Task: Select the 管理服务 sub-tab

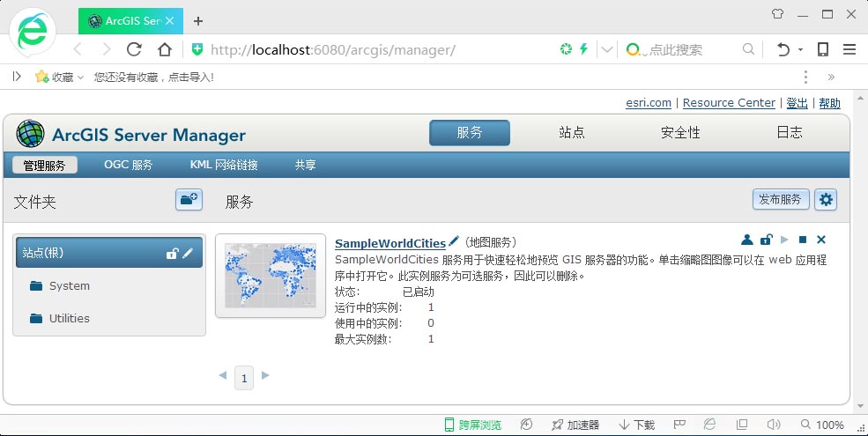Action: [x=44, y=165]
